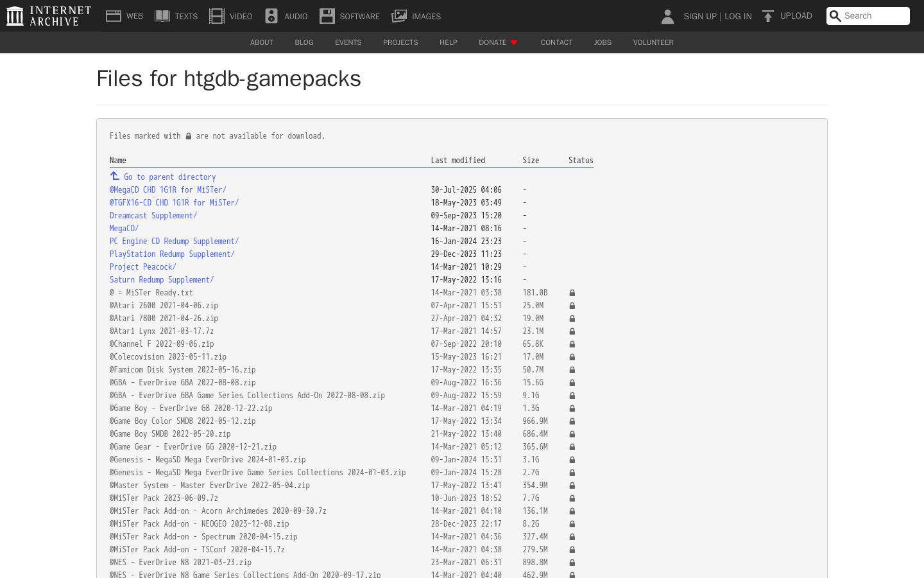Viewport: 924px width, 578px height.
Task: Click lock icon for @Famicom Disk System zip
Action: [x=572, y=370]
